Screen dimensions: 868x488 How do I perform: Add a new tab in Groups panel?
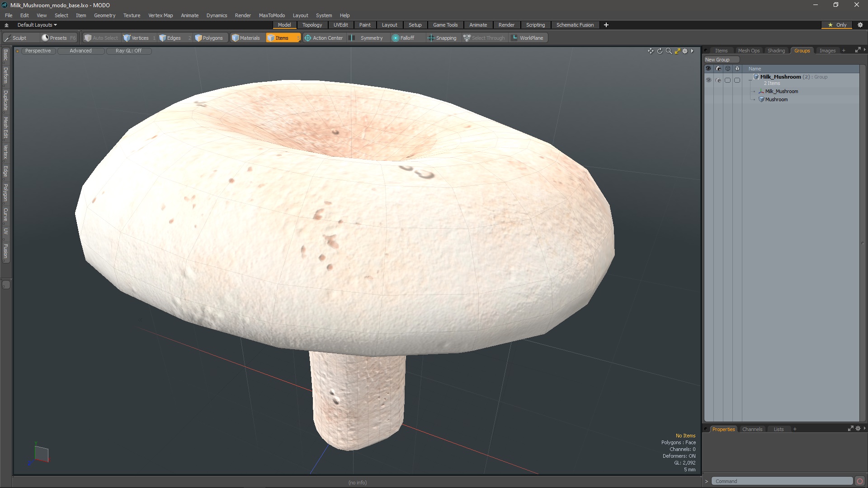(844, 51)
